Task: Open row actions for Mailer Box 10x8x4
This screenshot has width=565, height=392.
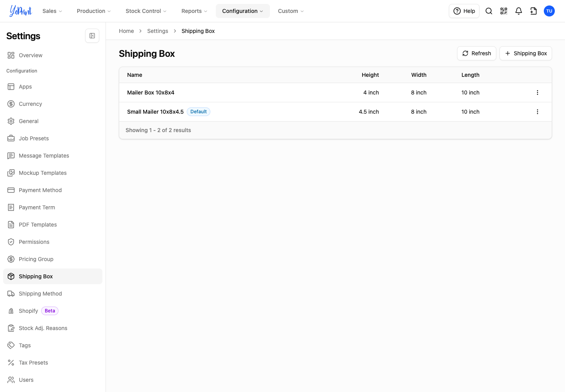Action: pos(538,93)
